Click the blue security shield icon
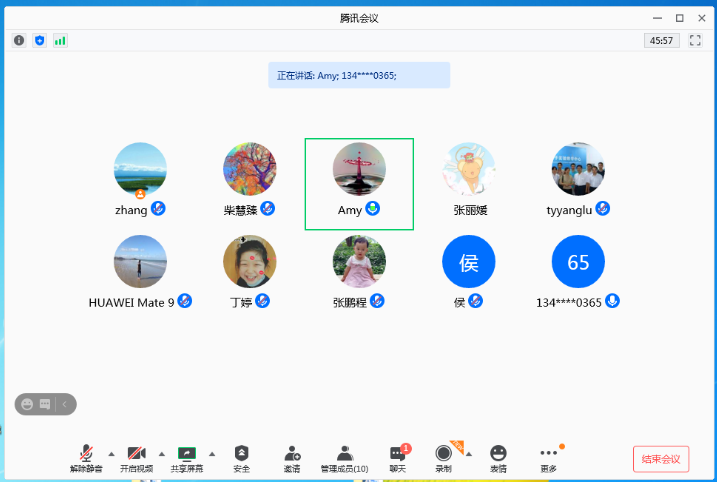Viewport: 717px width, 482px height. (x=40, y=41)
